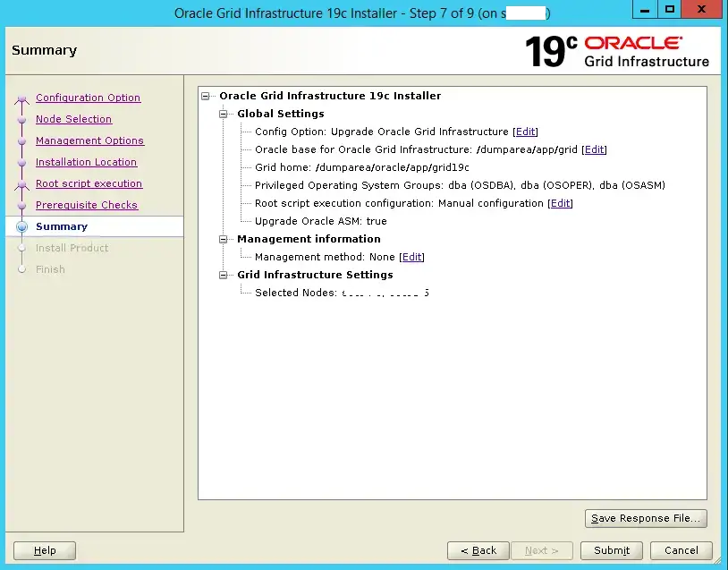Open the Node Selection step
This screenshot has height=570, width=728.
tap(73, 119)
